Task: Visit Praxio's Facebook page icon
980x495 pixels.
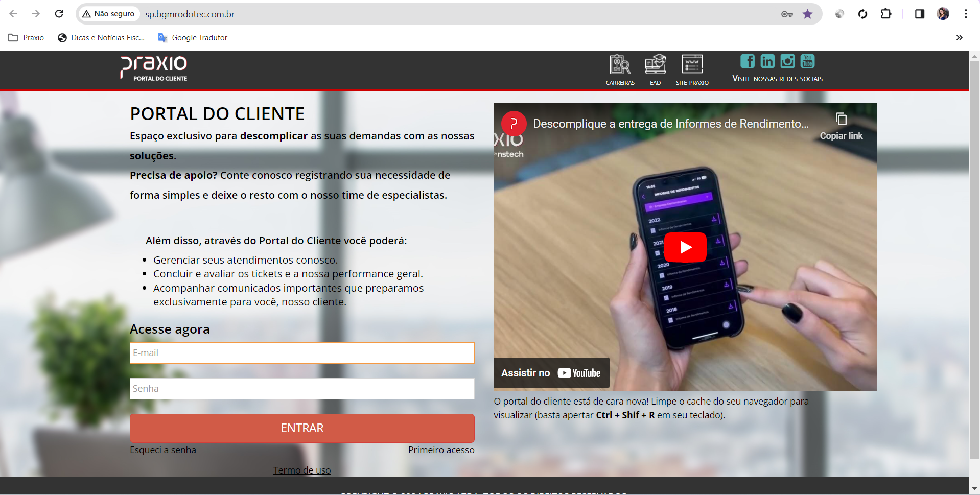Action: [748, 61]
